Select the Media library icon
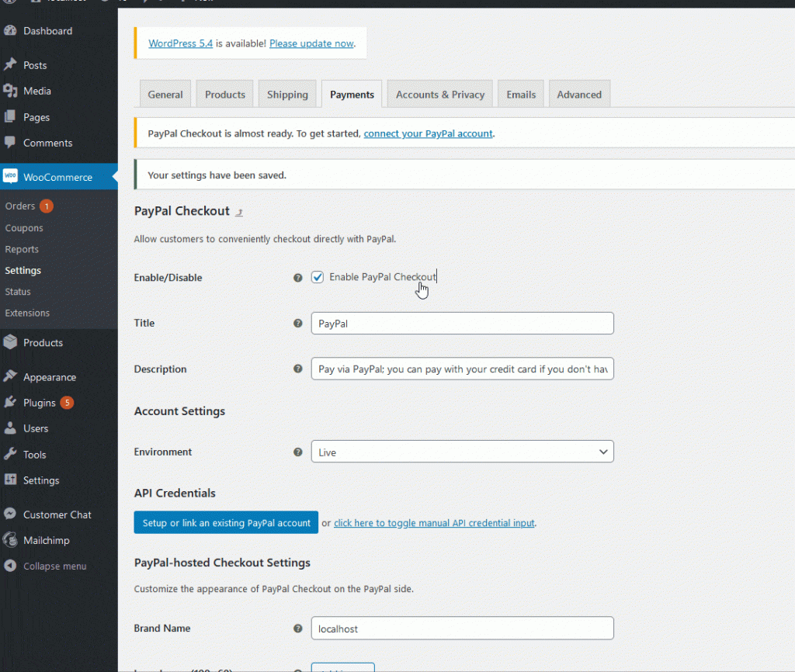The image size is (795, 672). [11, 91]
